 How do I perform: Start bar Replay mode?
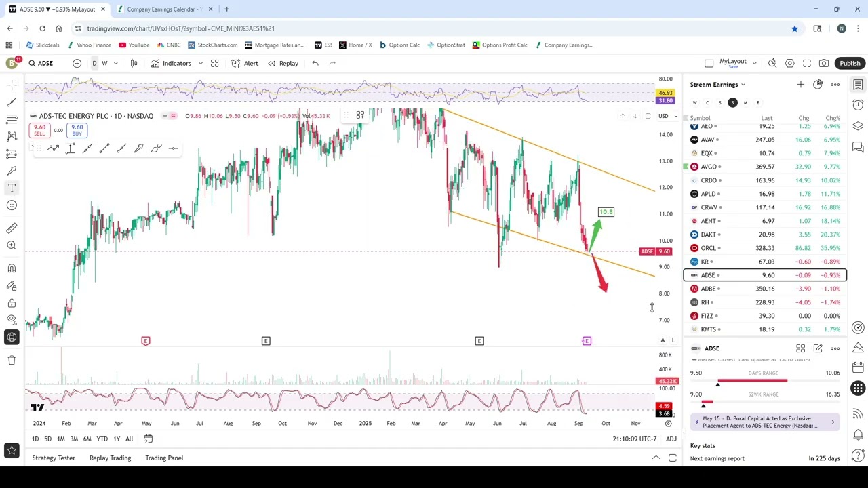(x=283, y=63)
